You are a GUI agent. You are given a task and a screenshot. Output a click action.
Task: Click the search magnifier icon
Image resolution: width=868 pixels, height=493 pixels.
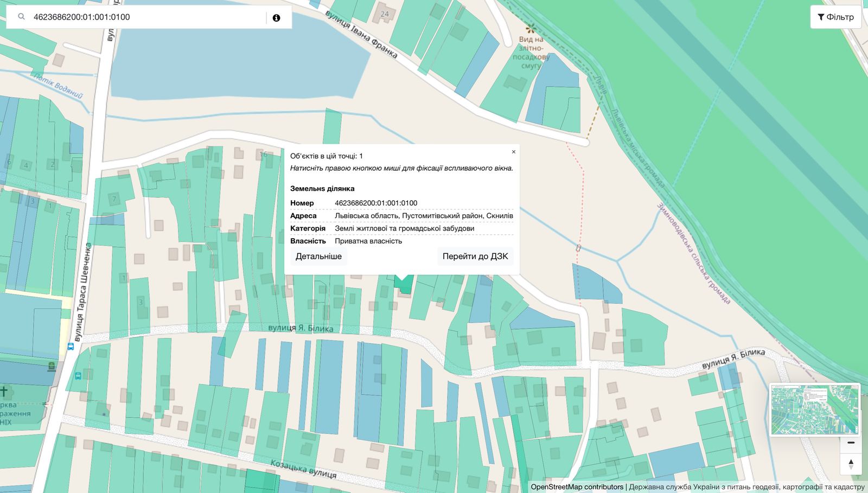(x=21, y=17)
